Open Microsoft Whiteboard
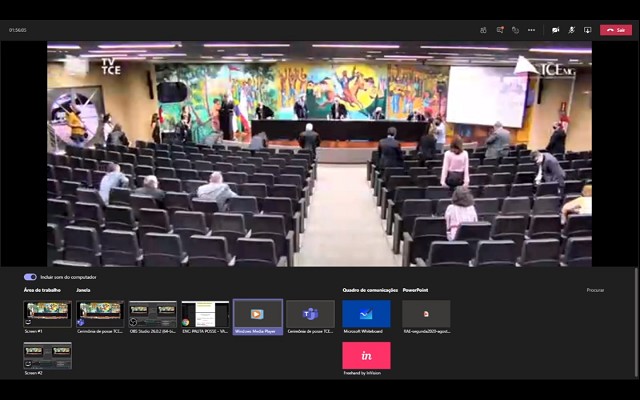 [x=366, y=314]
